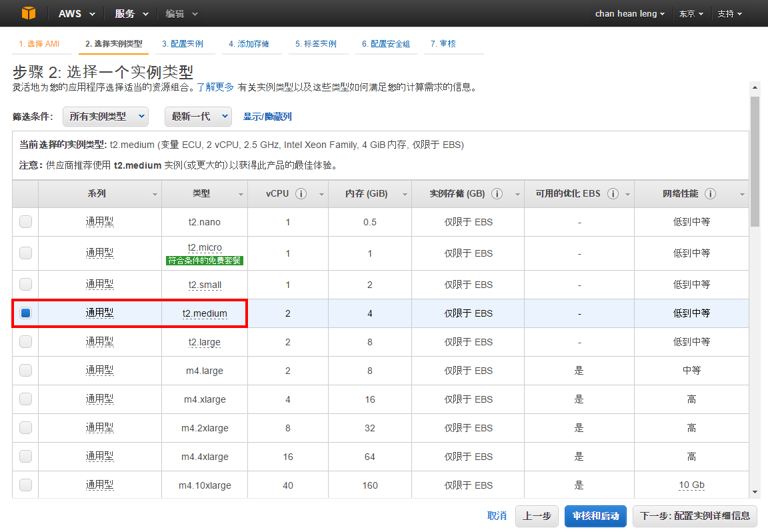Select the t2.micro free tier checkbox

25,253
